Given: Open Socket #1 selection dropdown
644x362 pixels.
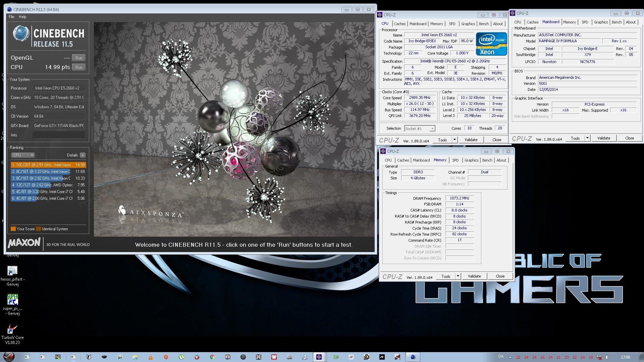Looking at the screenshot, I should 420,128.
